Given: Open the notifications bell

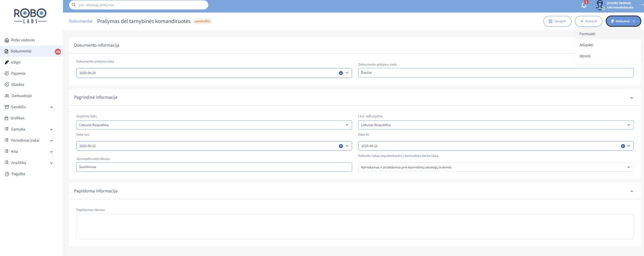Looking at the screenshot, I should [x=584, y=5].
